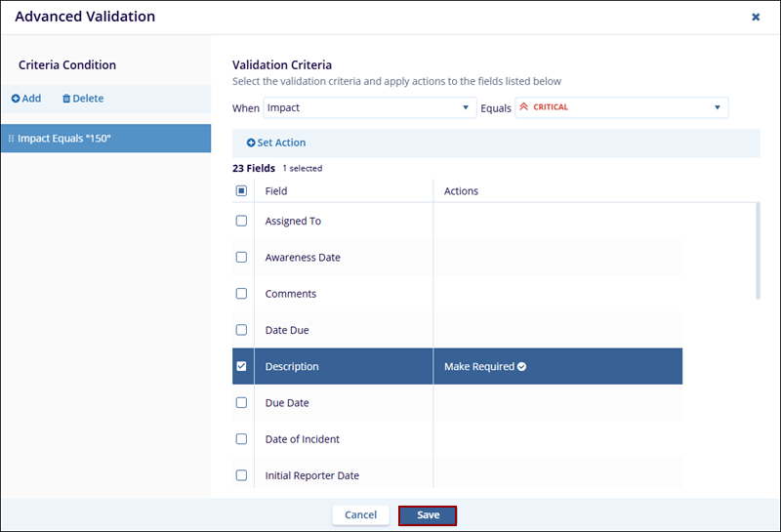This screenshot has height=532, width=781.
Task: Click the Field column header
Action: point(276,191)
